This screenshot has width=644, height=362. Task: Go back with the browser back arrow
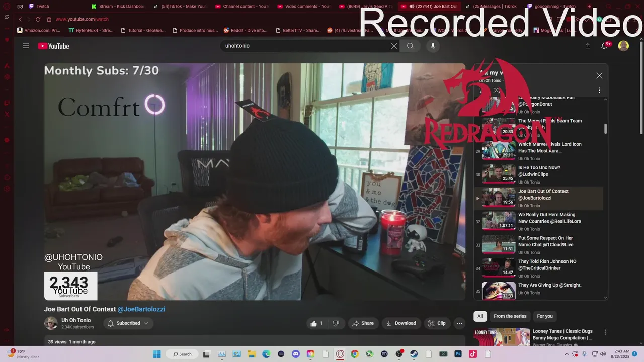[20, 19]
